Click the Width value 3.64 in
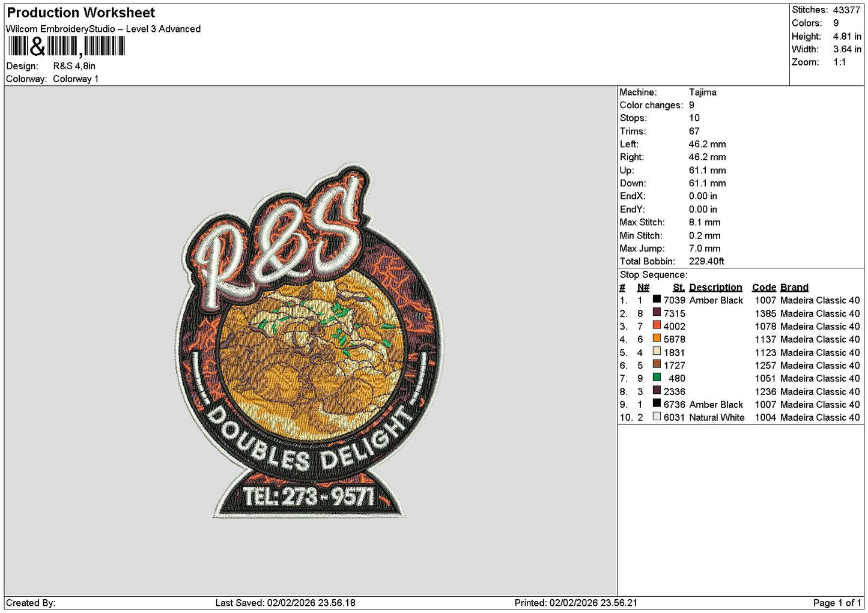Screen dimensions: 868x613 pos(847,49)
